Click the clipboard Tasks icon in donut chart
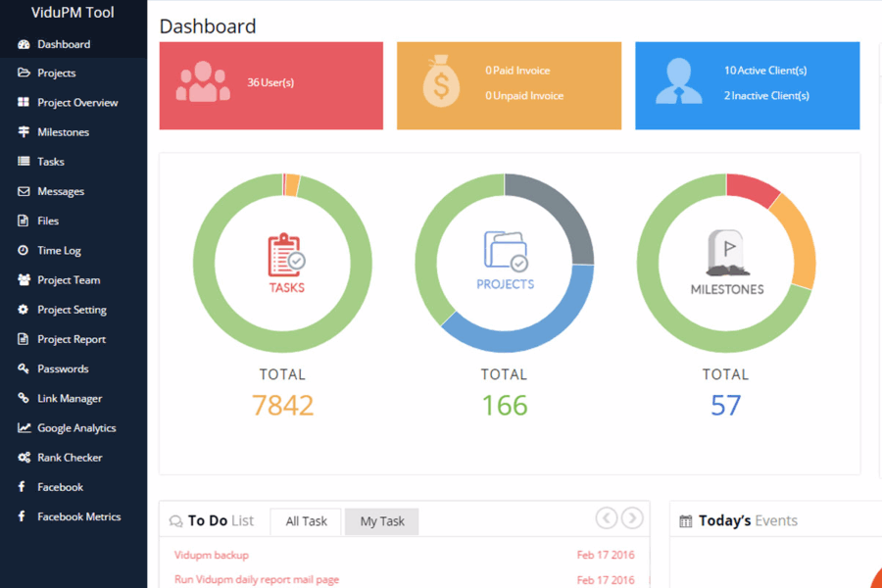Screen dimensions: 882x588 click(286, 255)
